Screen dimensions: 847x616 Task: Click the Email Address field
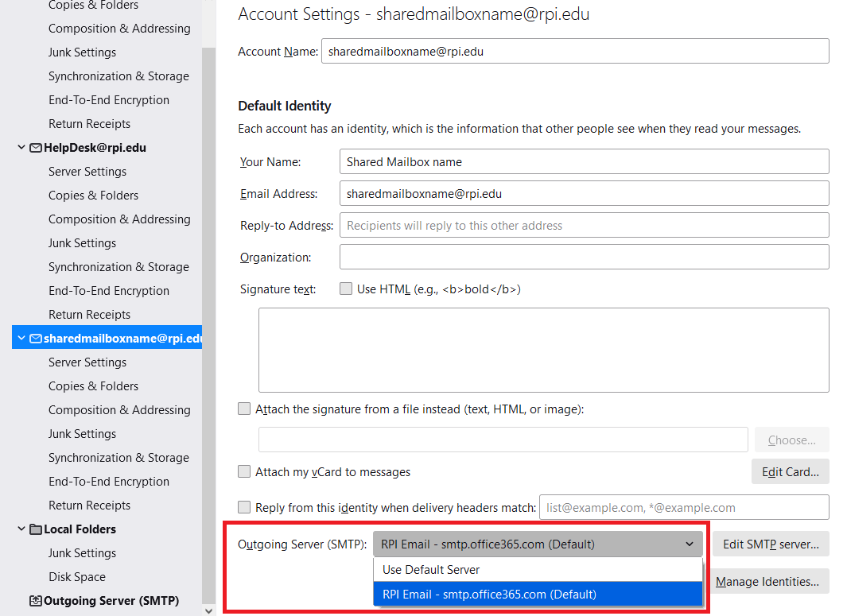click(585, 193)
